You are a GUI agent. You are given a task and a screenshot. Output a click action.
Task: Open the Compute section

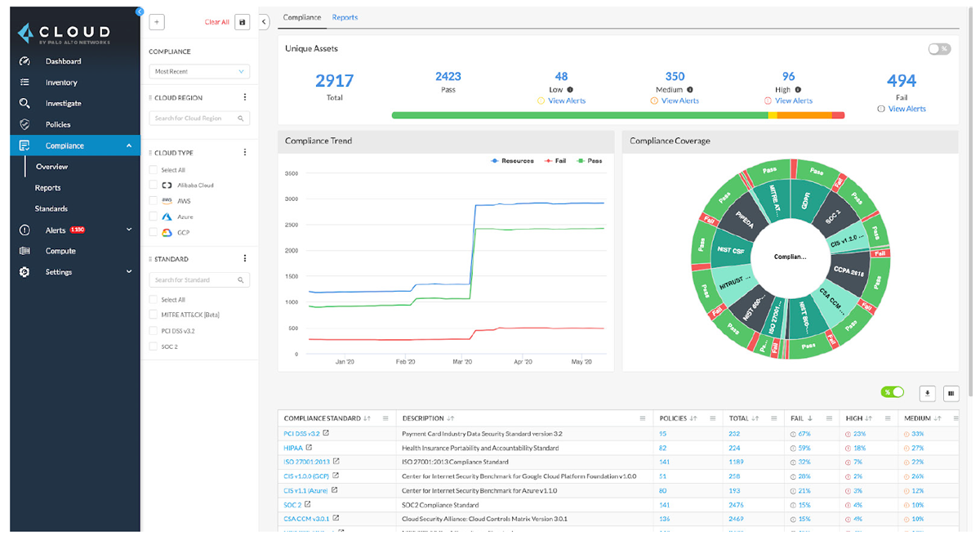[60, 250]
